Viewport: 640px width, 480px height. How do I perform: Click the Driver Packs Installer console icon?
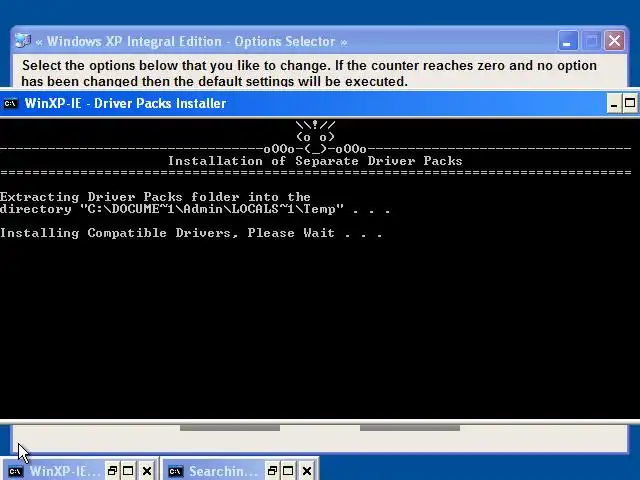coord(11,104)
